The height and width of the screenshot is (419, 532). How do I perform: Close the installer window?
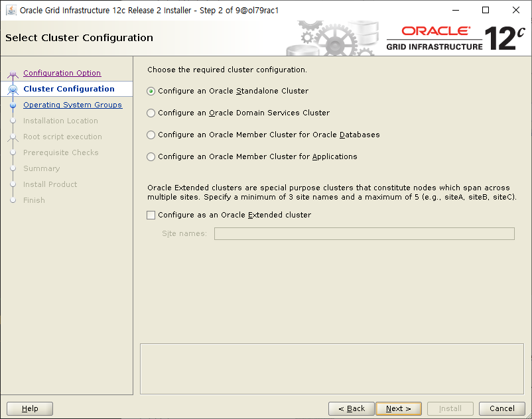(x=515, y=10)
